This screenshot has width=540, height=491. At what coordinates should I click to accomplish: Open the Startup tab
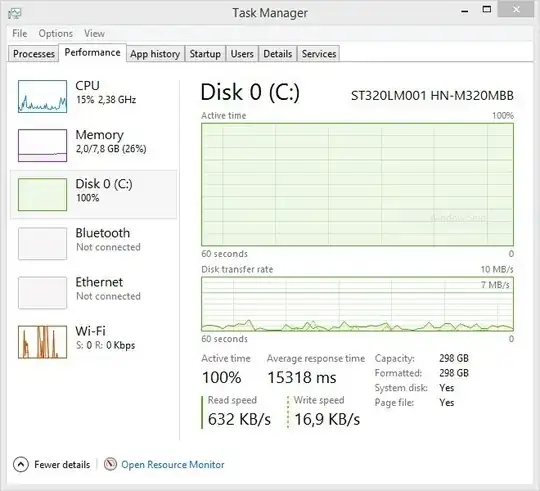pyautogui.click(x=205, y=54)
